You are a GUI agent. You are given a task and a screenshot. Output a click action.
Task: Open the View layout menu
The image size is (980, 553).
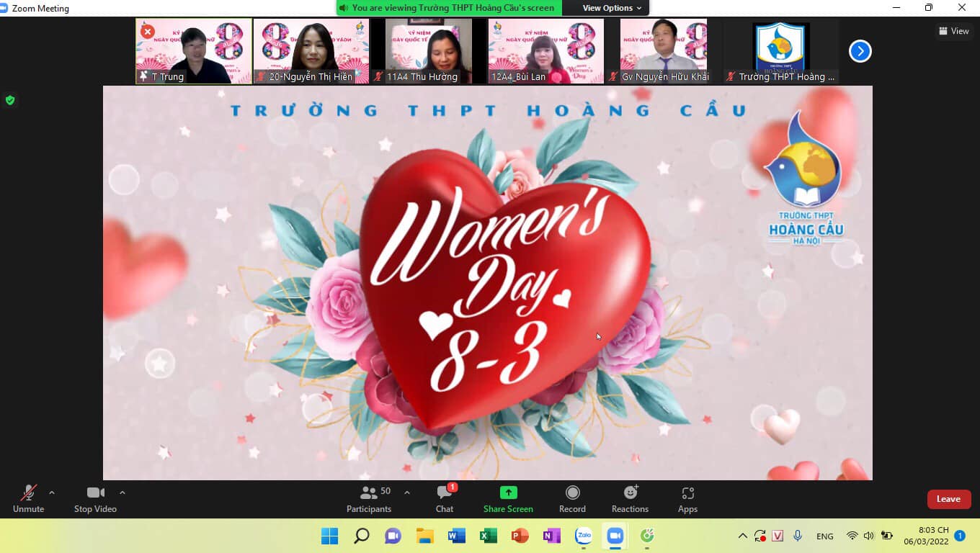pos(953,31)
